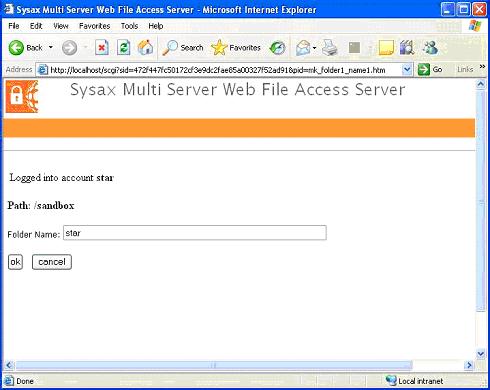
Task: Click the Windows flag logo icon
Action: pyautogui.click(x=475, y=26)
